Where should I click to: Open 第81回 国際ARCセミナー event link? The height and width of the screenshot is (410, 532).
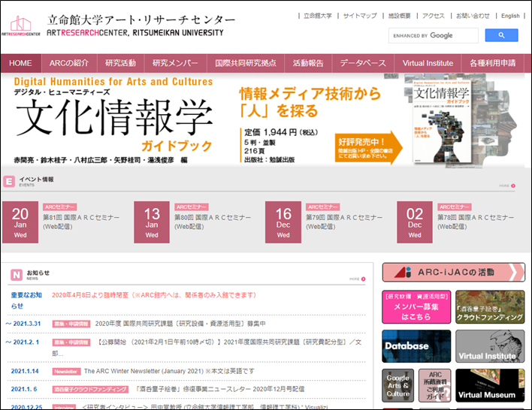click(81, 222)
